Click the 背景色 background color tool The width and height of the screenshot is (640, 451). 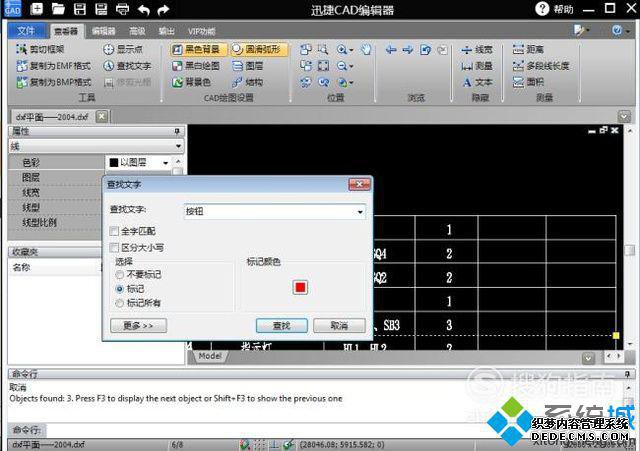coord(191,82)
